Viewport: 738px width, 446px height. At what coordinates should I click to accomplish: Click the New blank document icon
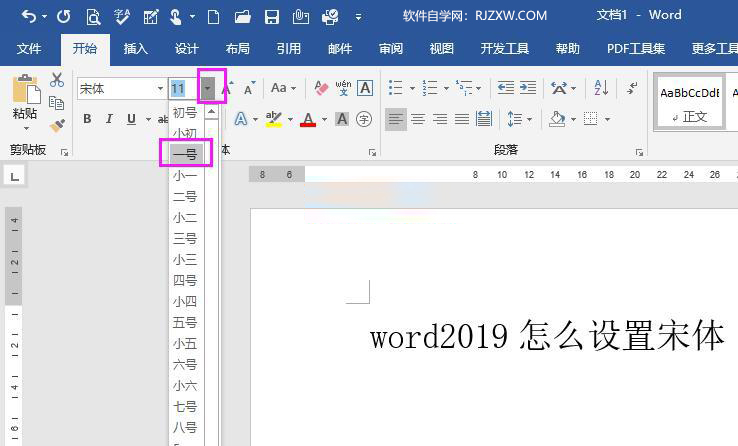pos(213,17)
